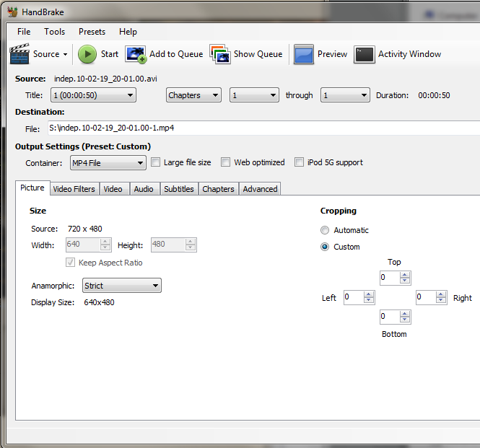The width and height of the screenshot is (480, 448).
Task: Open the Help menu
Action: point(128,32)
